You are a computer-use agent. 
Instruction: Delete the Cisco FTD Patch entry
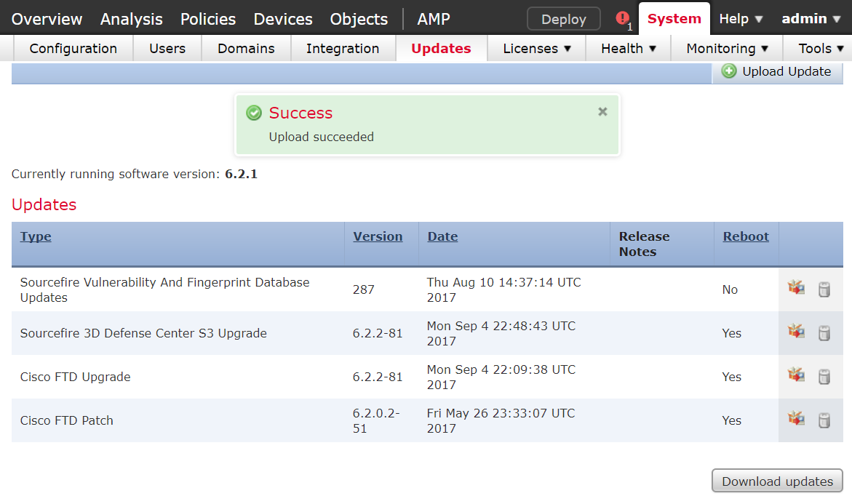pos(824,420)
